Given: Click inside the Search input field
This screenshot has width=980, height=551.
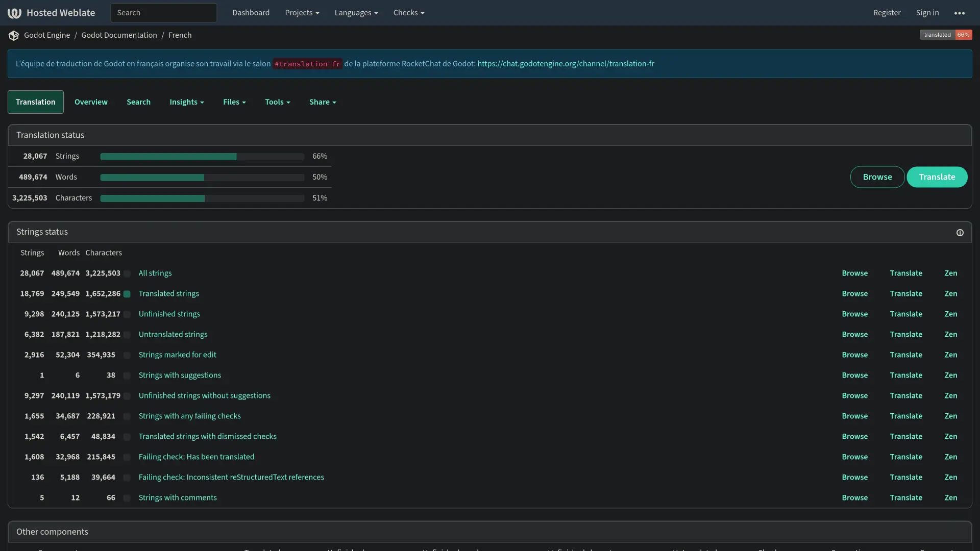Looking at the screenshot, I should [x=163, y=12].
